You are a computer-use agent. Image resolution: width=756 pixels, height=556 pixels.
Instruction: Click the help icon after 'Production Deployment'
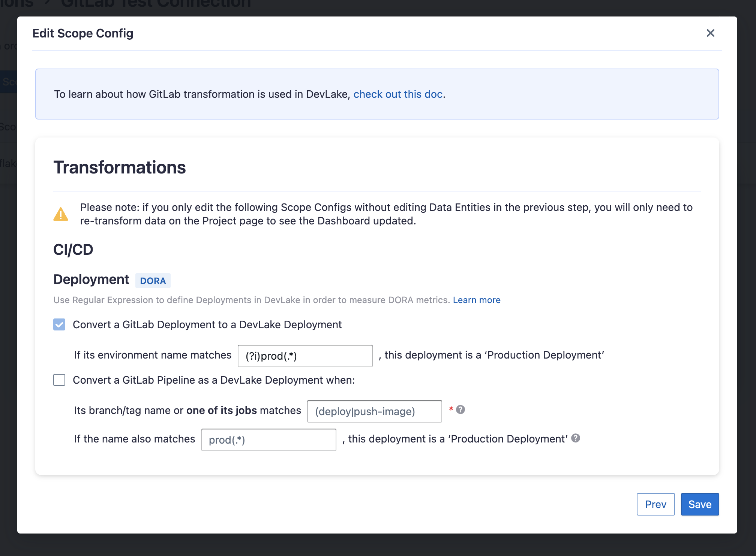point(576,438)
